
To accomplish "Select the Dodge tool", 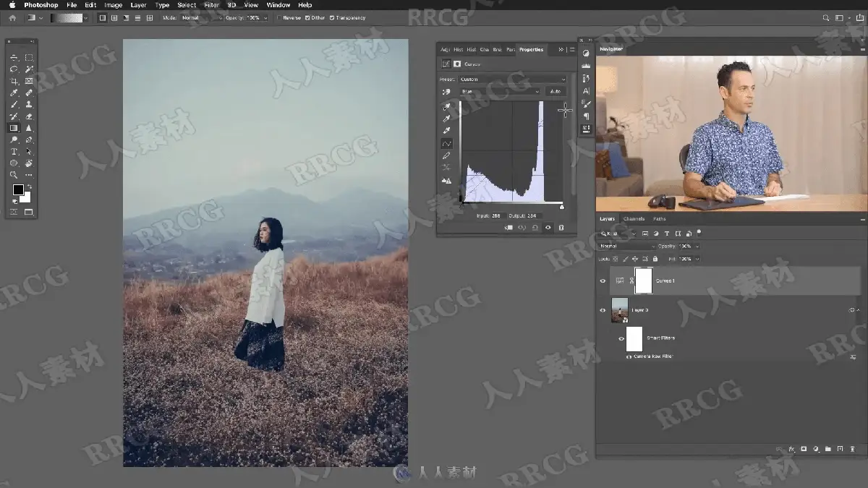I will (14, 140).
